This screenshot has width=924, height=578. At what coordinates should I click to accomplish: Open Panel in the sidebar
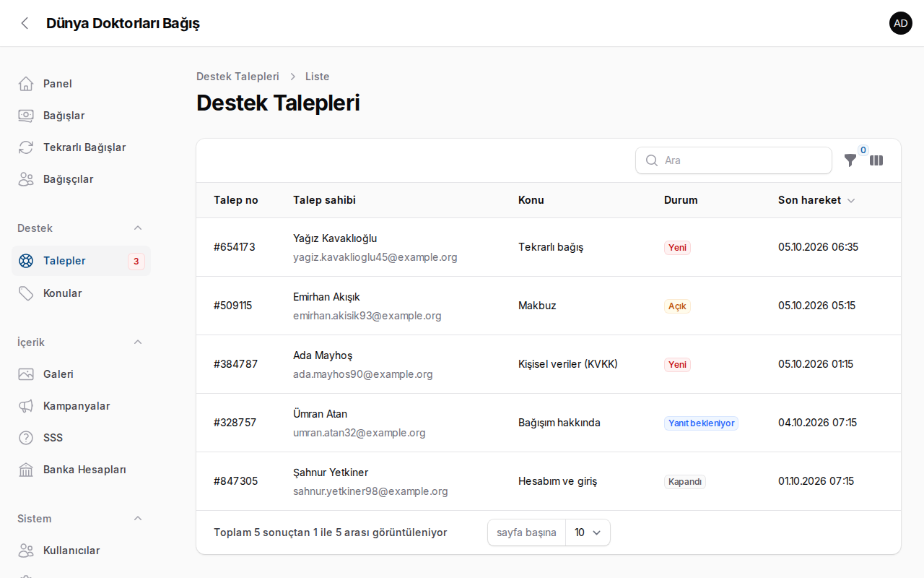coord(81,84)
